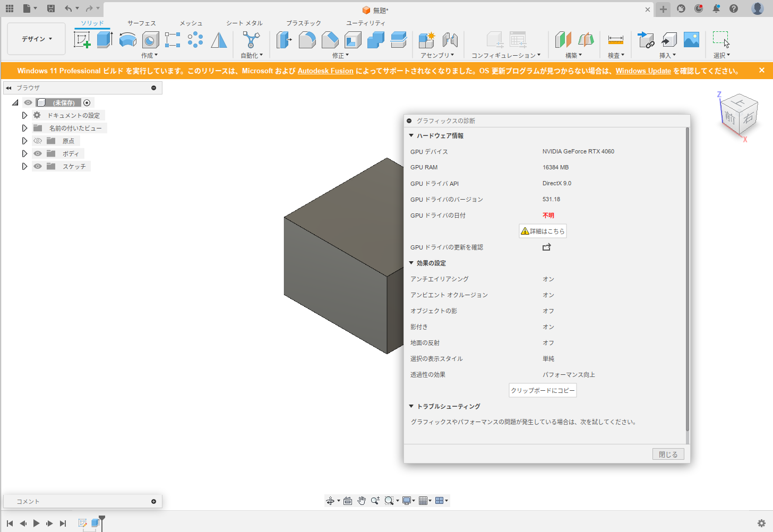Expand ドキュメントの設定 tree node
The image size is (773, 532).
click(x=24, y=115)
